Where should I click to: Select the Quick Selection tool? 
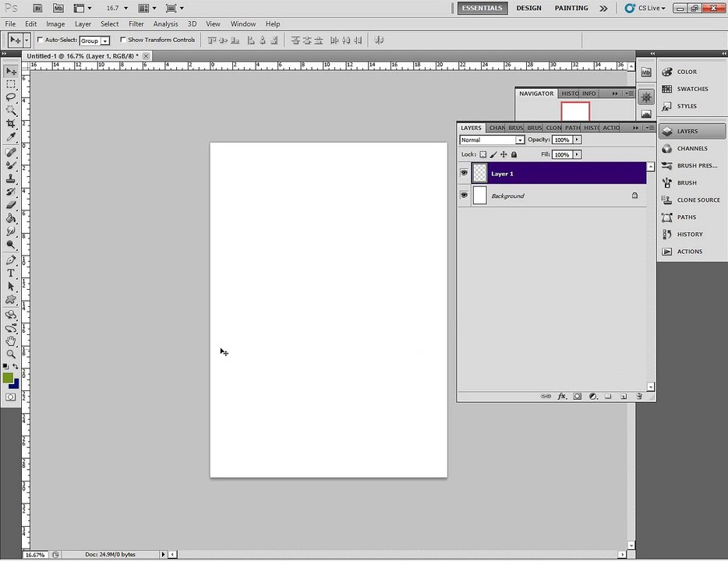pos(11,111)
